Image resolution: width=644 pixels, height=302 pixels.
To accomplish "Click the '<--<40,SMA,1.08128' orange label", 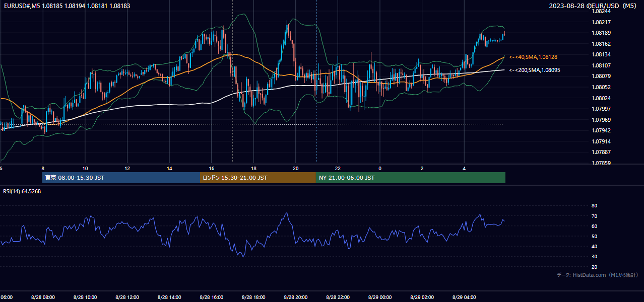I will [x=533, y=57].
